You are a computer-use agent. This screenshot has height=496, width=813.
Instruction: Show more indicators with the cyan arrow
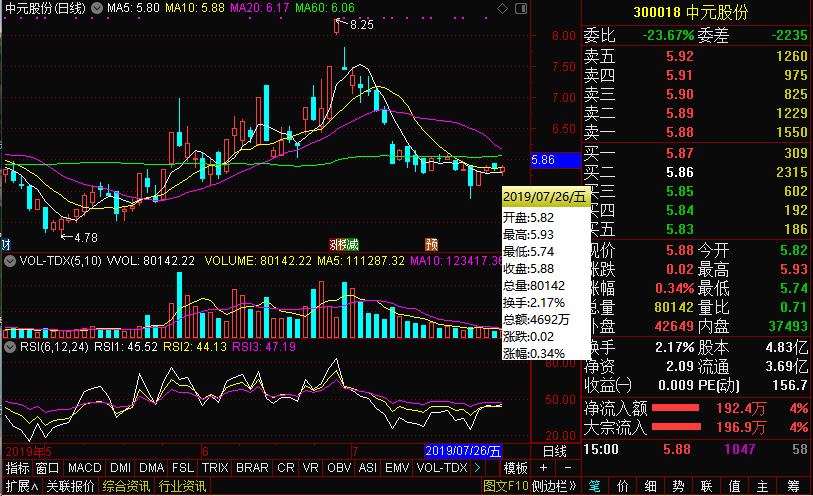tap(477, 468)
